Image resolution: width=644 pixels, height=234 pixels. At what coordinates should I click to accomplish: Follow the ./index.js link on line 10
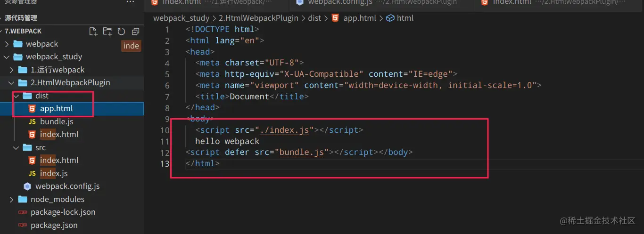tap(284, 130)
